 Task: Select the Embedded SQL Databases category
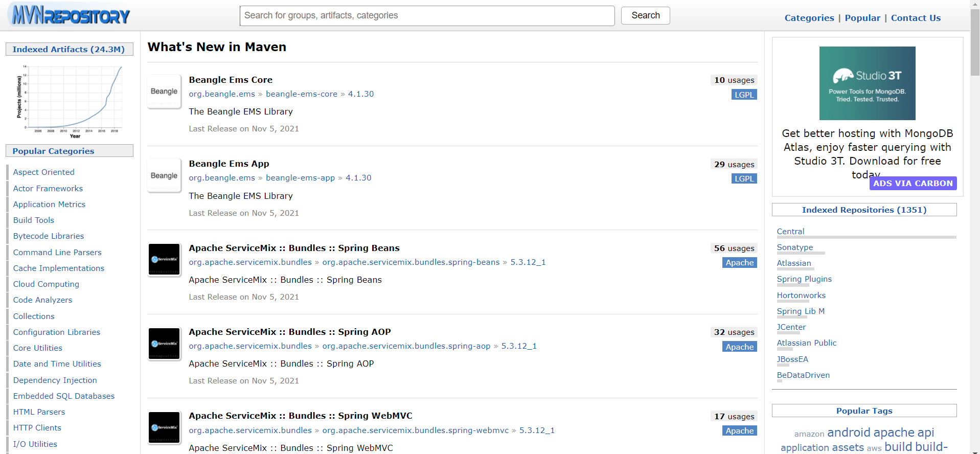pyautogui.click(x=64, y=396)
